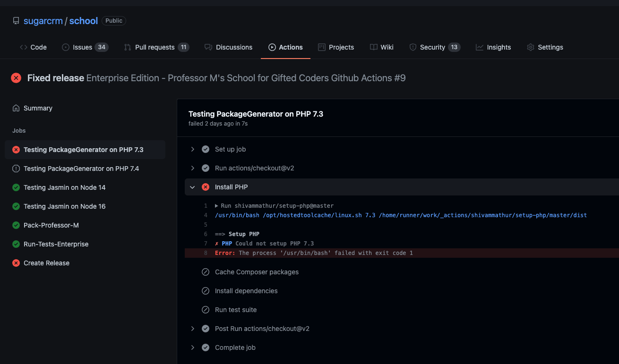619x364 pixels.
Task: Expand the Run shivammathur/setup-php@master log line
Action: 217,206
